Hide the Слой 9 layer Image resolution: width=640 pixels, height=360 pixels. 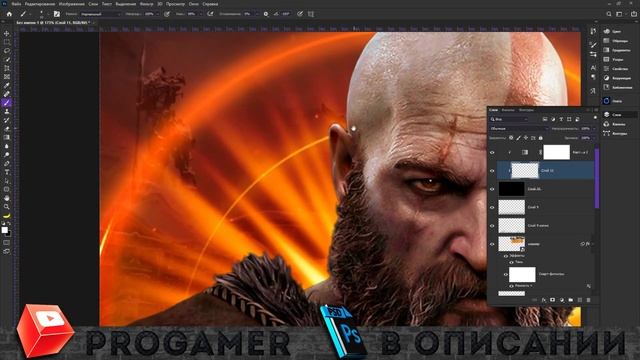coord(492,207)
